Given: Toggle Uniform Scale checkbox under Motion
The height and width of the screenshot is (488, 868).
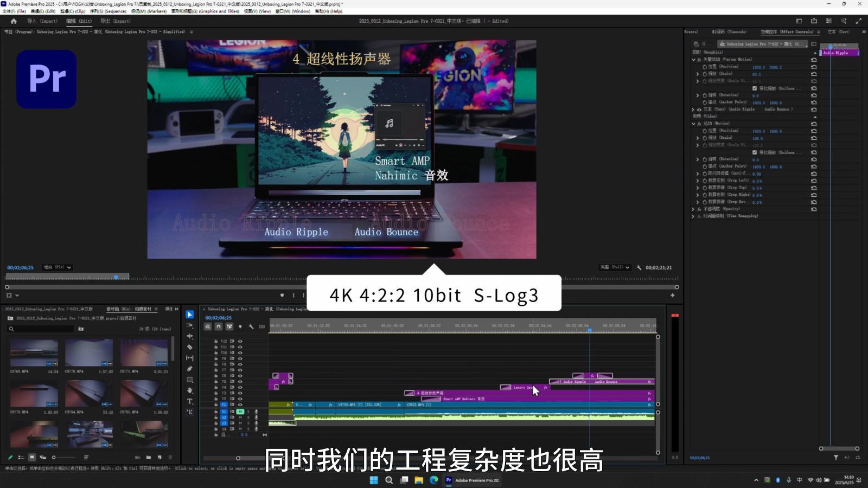Looking at the screenshot, I should pos(755,152).
